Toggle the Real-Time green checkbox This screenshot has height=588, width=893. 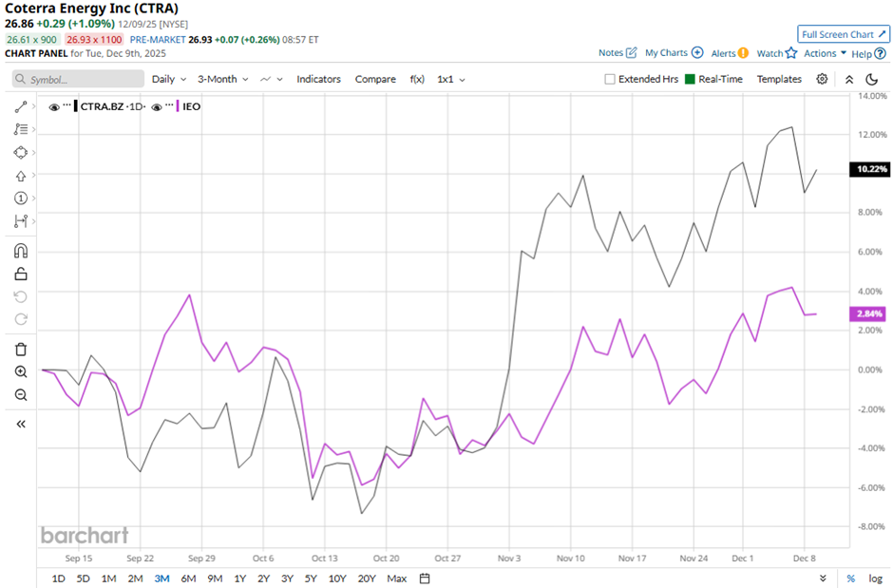tap(690, 79)
